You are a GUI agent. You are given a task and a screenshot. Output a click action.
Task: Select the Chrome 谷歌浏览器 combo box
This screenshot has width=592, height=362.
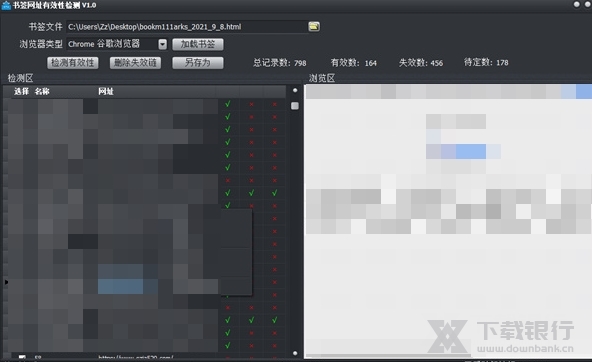pyautogui.click(x=117, y=44)
